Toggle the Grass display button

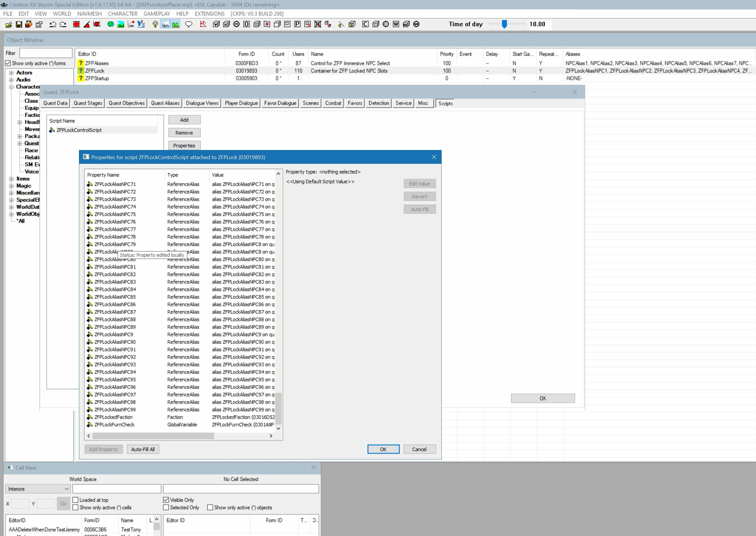(x=175, y=24)
